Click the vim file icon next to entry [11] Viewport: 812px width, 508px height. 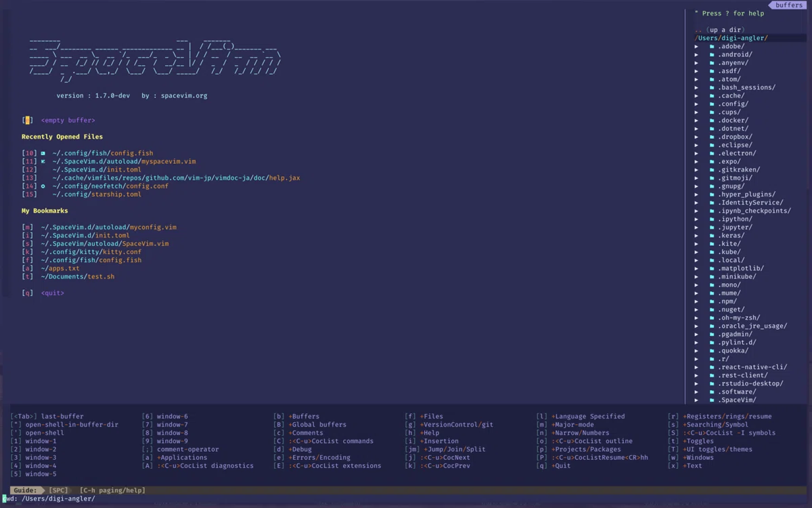tap(43, 162)
